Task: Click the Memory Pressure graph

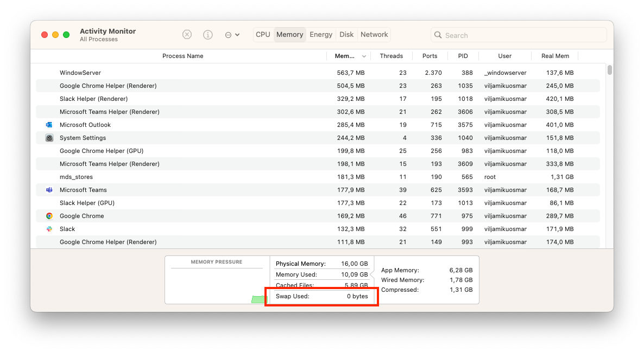Action: [217, 280]
